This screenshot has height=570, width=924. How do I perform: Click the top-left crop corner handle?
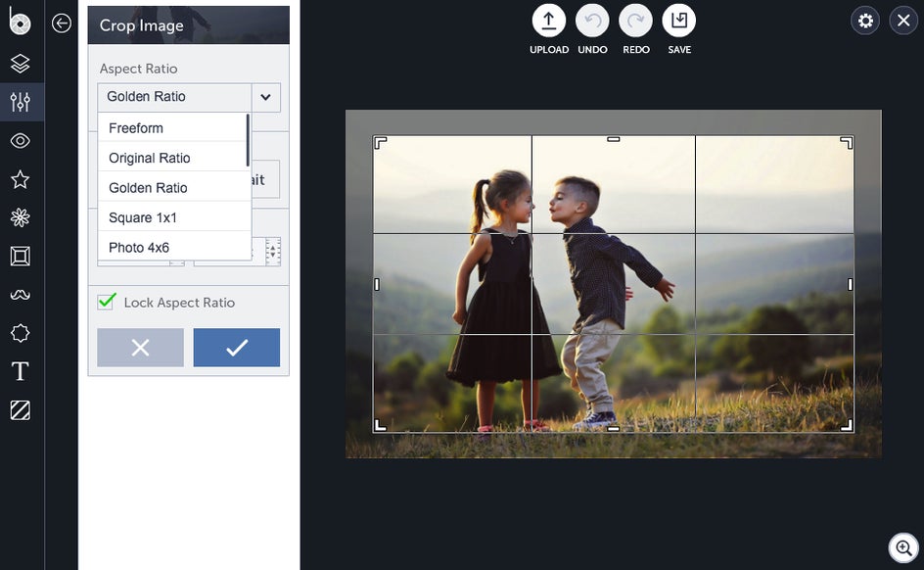(x=380, y=142)
